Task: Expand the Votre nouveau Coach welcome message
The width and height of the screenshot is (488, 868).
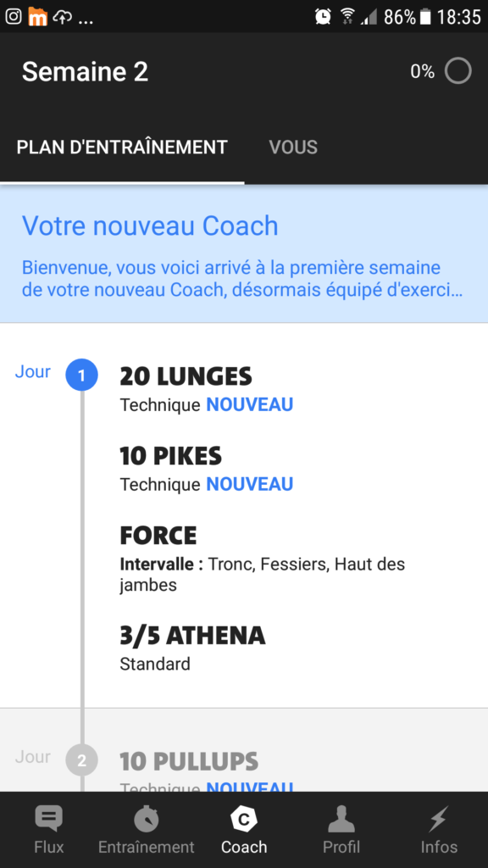Action: (244, 253)
